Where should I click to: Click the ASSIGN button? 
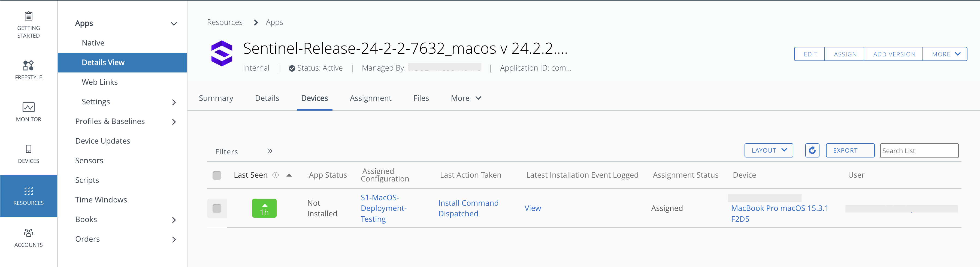tap(845, 54)
